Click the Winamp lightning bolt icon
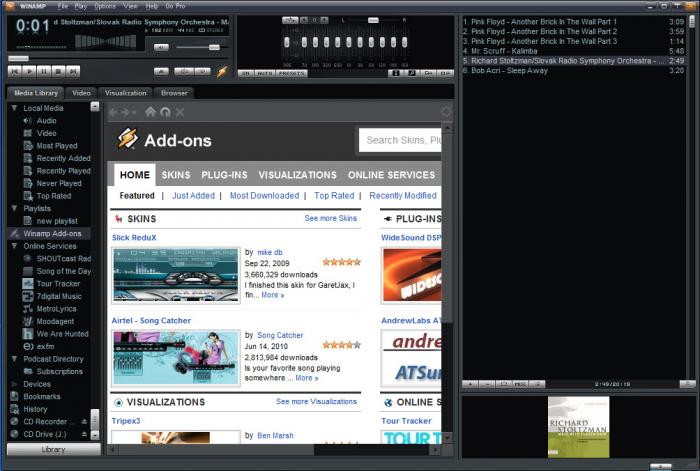700x471 pixels. click(222, 71)
